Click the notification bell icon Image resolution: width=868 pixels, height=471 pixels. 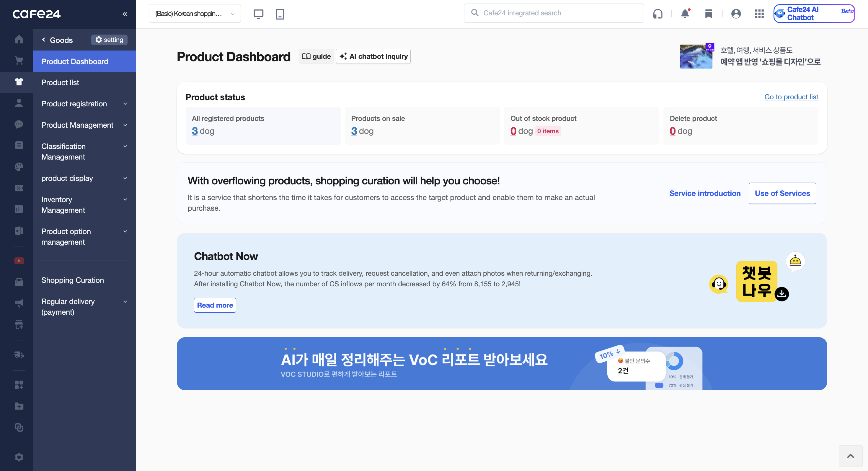pos(685,14)
